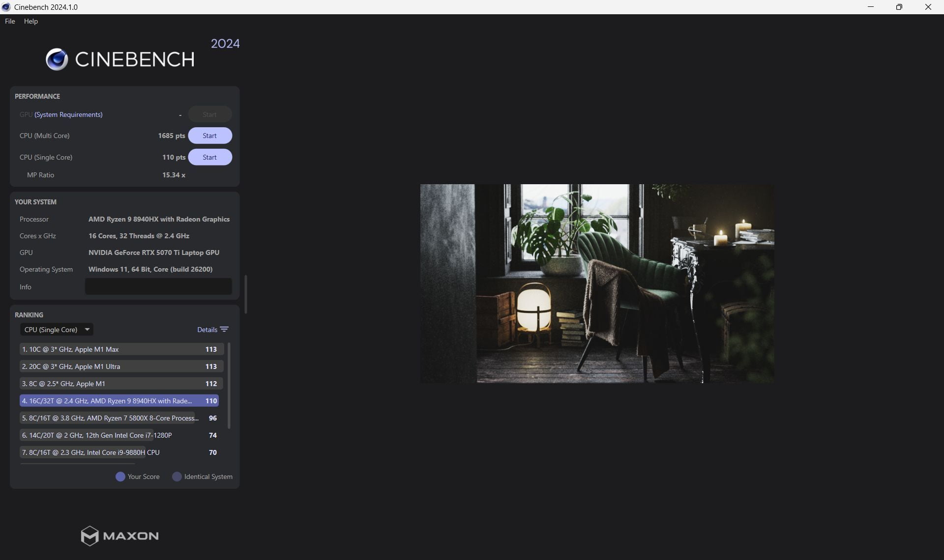Select the Intel Core i7-1280P ranking row

(119, 435)
